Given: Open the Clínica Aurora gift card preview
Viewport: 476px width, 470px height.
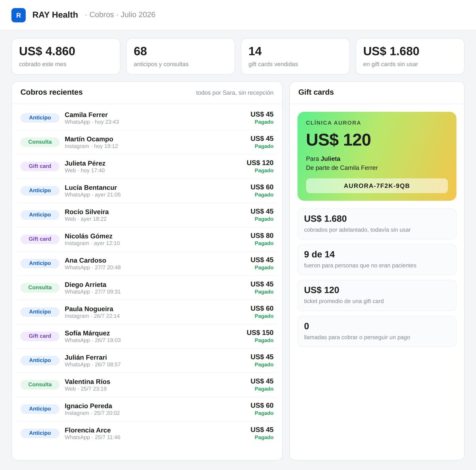Looking at the screenshot, I should pyautogui.click(x=377, y=156).
